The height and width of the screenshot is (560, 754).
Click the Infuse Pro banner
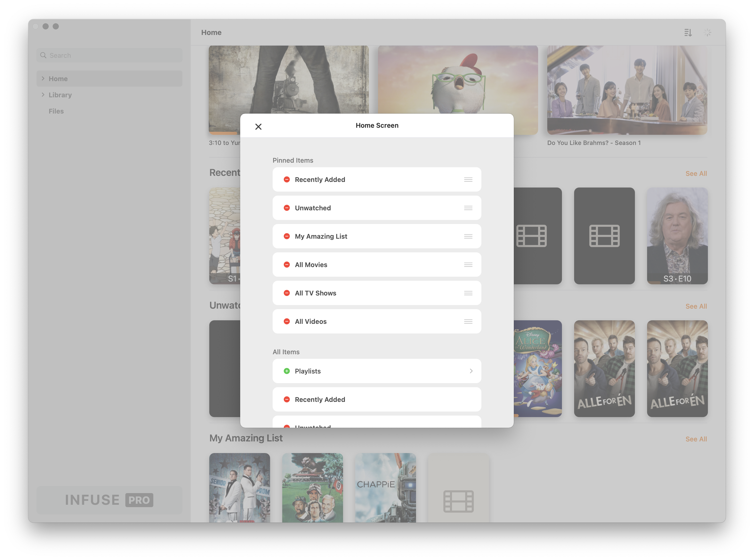tap(109, 500)
